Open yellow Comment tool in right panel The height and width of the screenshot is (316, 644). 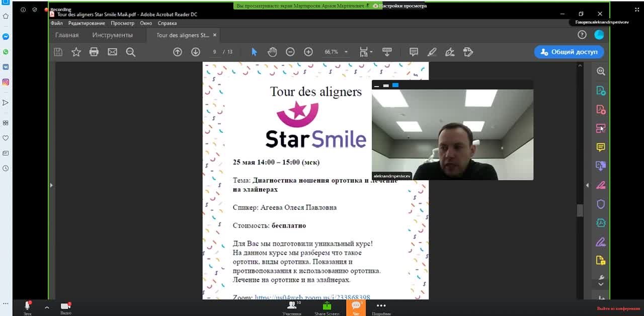[x=601, y=147]
